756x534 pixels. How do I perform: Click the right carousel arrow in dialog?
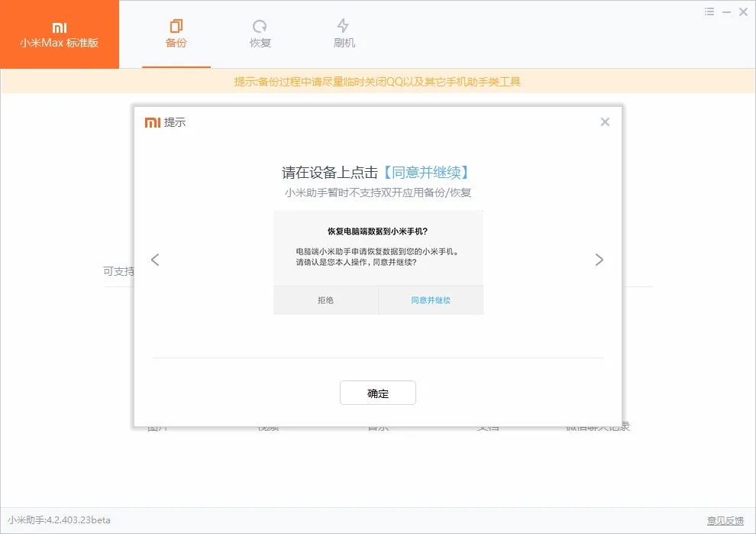pyautogui.click(x=600, y=260)
